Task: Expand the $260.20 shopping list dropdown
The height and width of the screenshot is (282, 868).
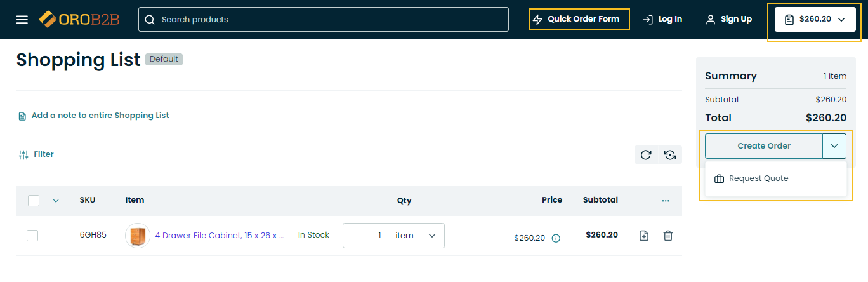Action: [815, 20]
